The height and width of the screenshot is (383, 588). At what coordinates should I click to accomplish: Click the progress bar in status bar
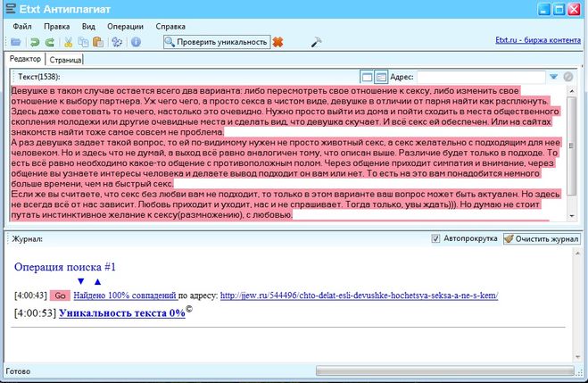coord(444,371)
